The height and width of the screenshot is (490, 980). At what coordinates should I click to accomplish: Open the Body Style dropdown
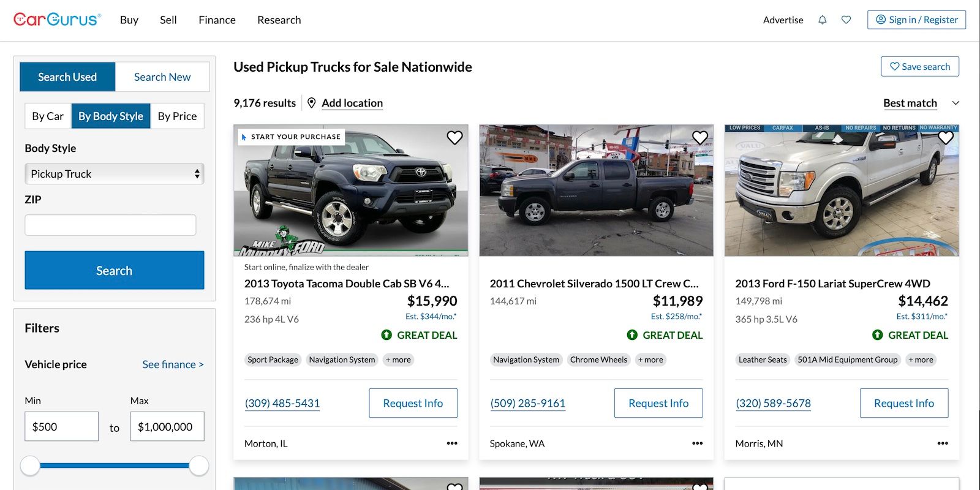pos(114,173)
